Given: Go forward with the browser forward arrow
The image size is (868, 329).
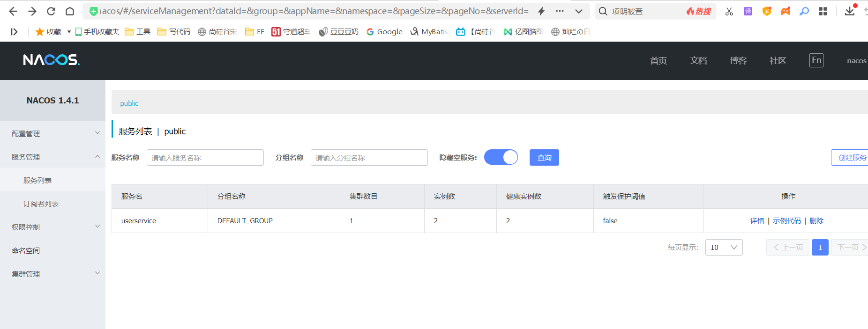Looking at the screenshot, I should [x=32, y=11].
